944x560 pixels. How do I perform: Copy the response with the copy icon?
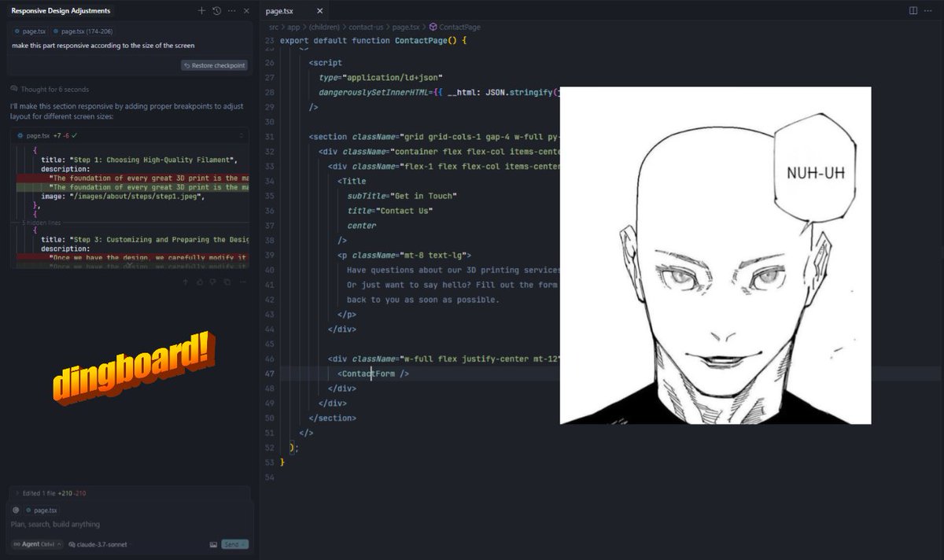point(227,282)
